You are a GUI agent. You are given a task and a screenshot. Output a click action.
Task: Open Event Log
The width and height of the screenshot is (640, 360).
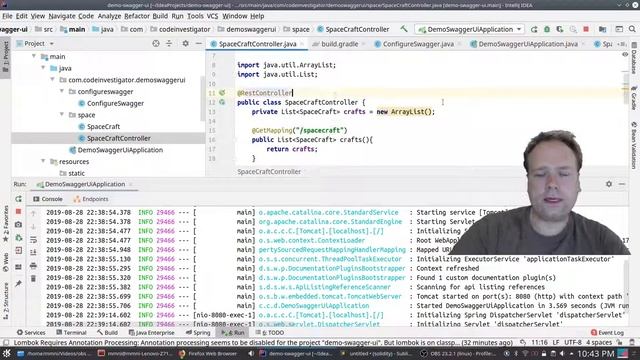pyautogui.click(x=607, y=333)
